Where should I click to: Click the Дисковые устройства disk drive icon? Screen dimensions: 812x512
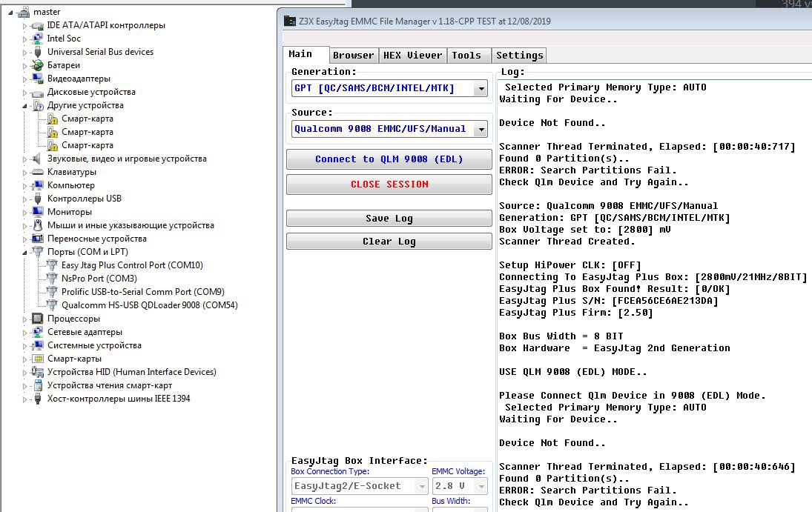click(37, 93)
